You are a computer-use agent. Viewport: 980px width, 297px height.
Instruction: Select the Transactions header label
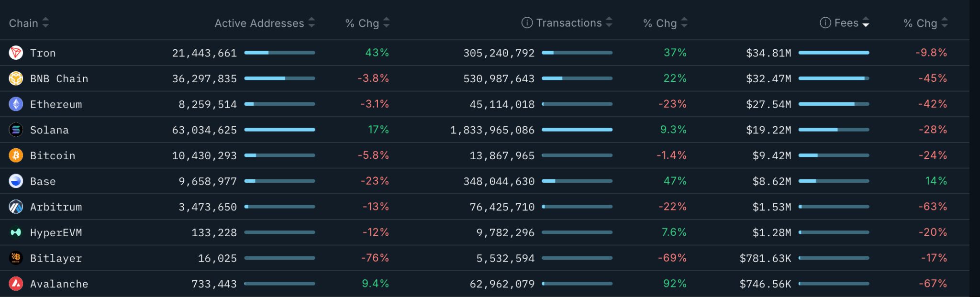click(x=569, y=22)
